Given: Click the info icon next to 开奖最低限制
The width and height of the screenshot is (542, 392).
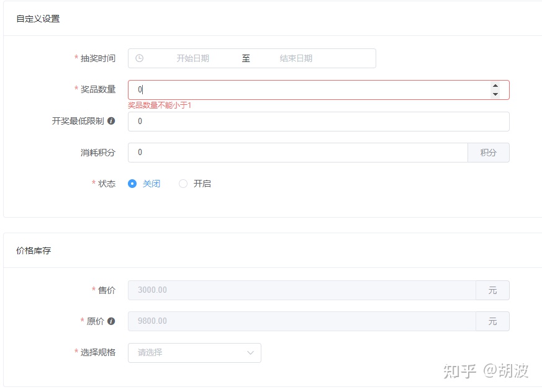Looking at the screenshot, I should (x=111, y=121).
